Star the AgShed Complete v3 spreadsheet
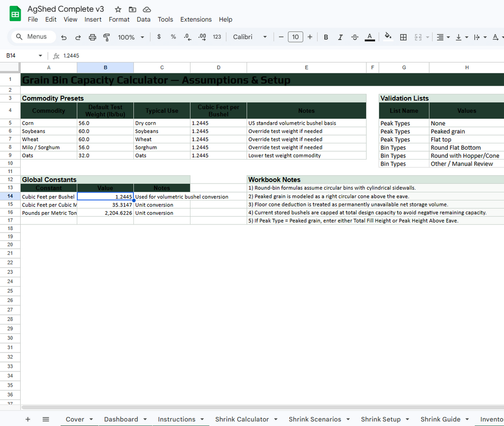504x426 pixels. 118,9
